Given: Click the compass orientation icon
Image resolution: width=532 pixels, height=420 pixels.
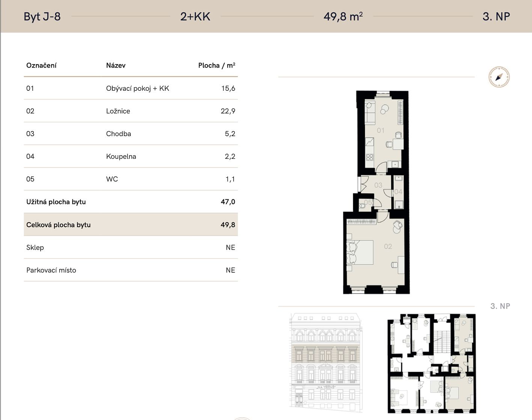Looking at the screenshot, I should click(499, 77).
